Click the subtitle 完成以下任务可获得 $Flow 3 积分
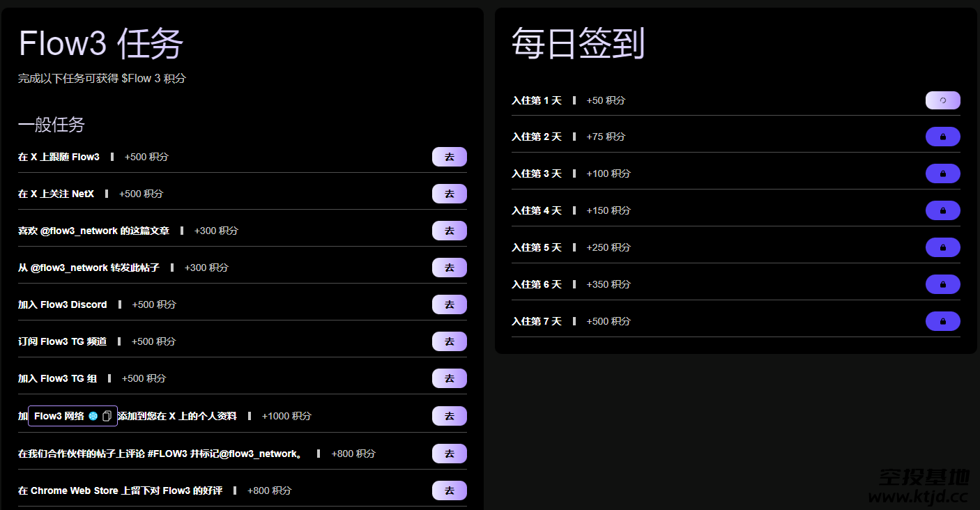 click(x=102, y=79)
